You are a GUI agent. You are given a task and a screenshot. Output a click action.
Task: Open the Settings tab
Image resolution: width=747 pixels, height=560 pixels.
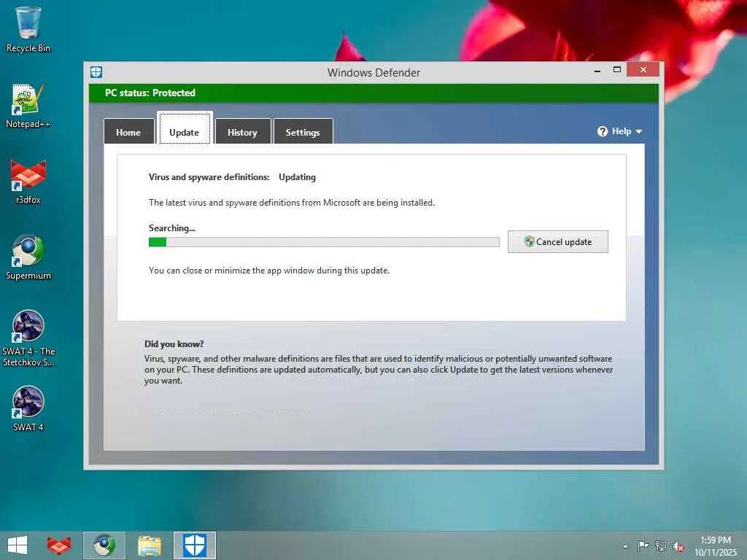tap(303, 131)
